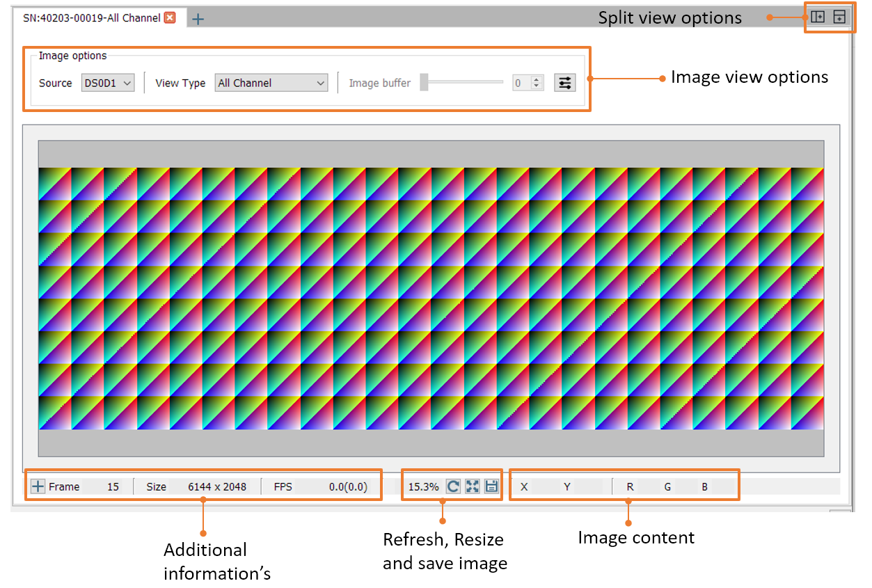Split the view vertically with left split icon
Screen dimensions: 872x588
818,17
